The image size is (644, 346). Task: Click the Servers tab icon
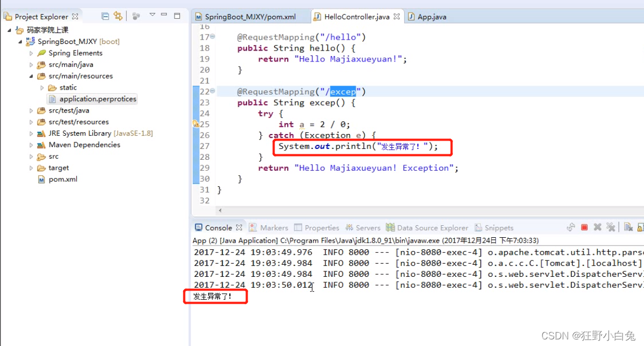click(x=350, y=228)
